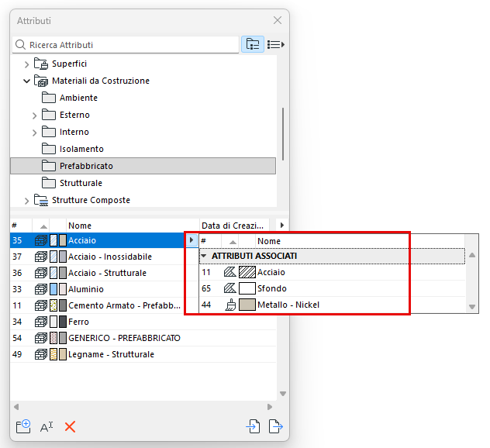Select the Superfici category icon
This screenshot has width=490, height=448.
coord(41,64)
